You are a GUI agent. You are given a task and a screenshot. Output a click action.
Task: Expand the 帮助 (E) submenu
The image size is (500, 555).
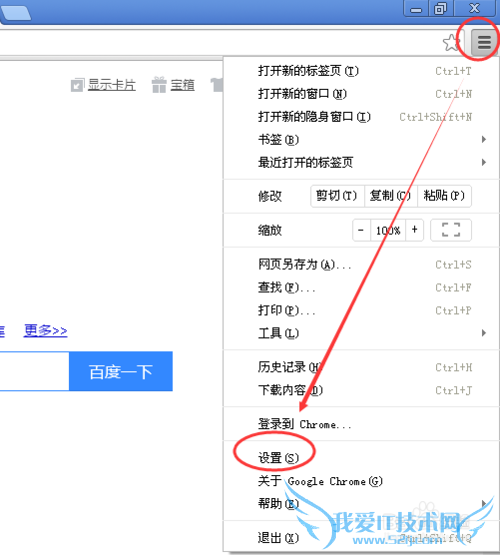[x=361, y=504]
